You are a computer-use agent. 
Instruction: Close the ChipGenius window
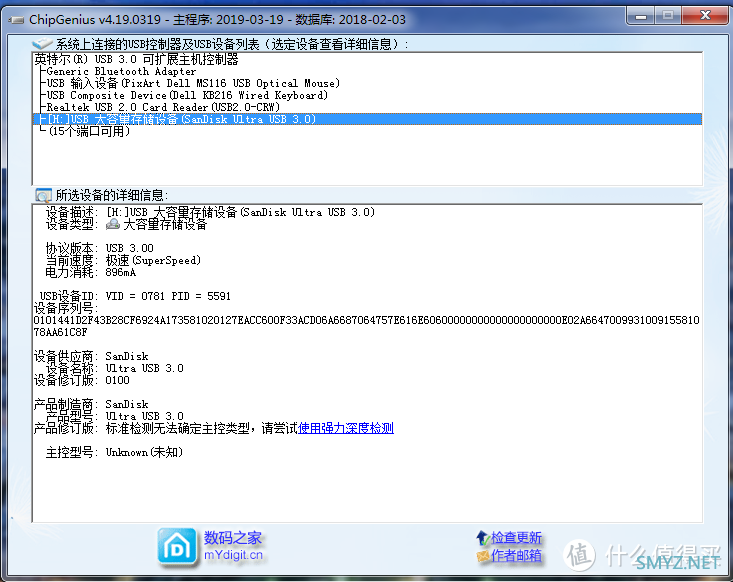(x=705, y=16)
